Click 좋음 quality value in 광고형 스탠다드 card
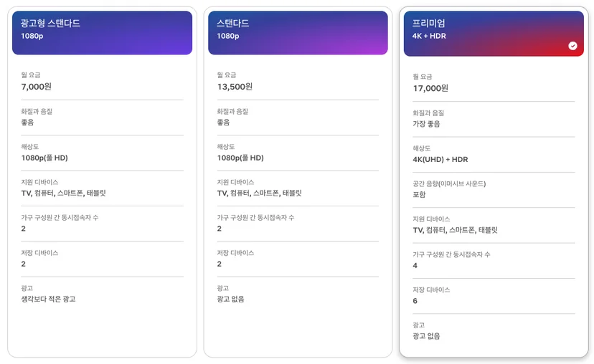Image resolution: width=594 pixels, height=364 pixels. click(27, 123)
